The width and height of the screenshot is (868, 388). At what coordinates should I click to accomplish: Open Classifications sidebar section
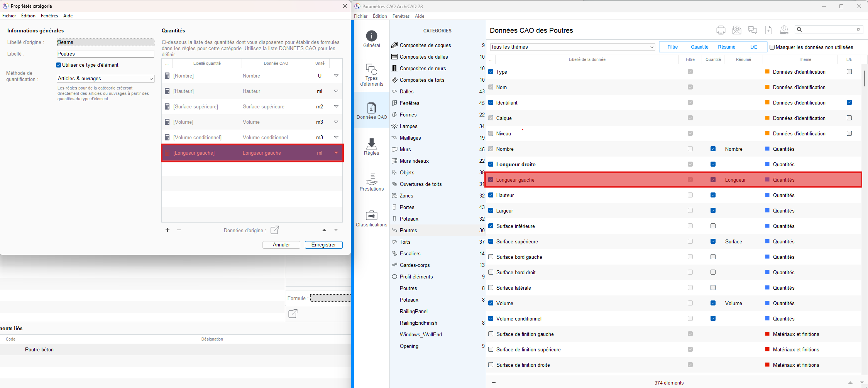(x=371, y=218)
